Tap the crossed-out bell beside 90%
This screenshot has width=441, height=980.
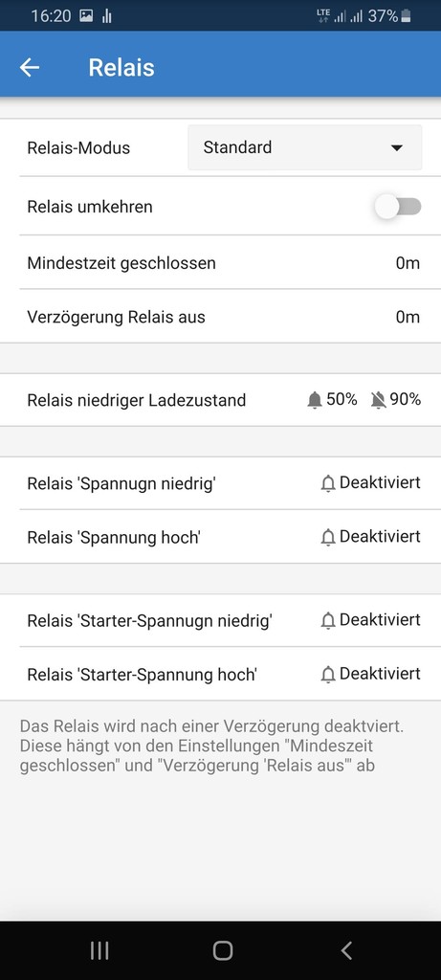[378, 401]
